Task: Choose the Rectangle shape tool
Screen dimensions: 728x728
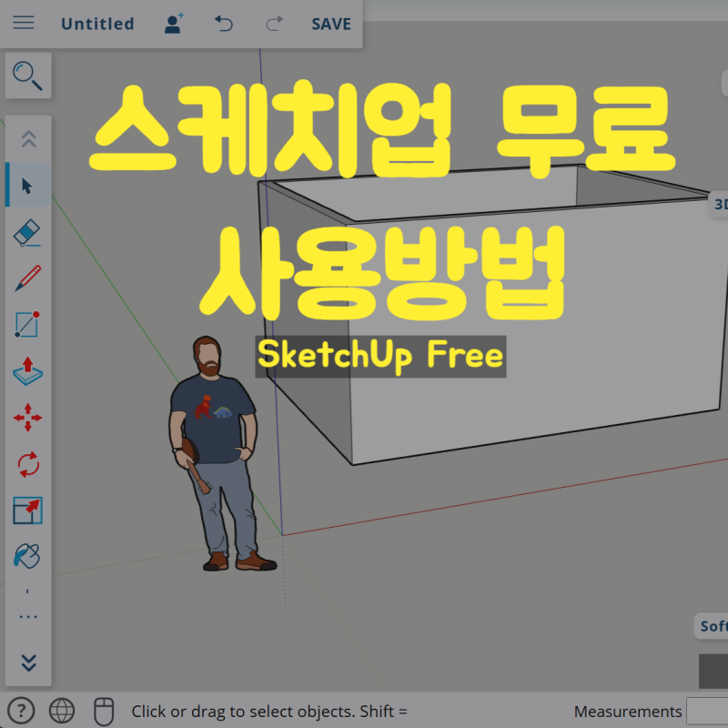Action: 27,324
